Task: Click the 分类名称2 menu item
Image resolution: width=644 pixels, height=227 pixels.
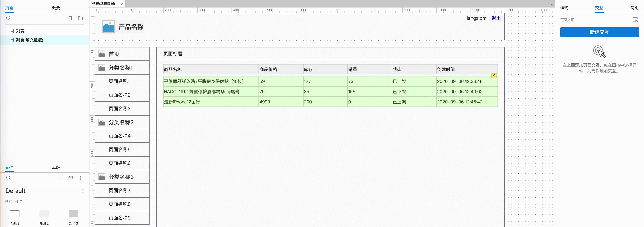Action: click(x=122, y=122)
